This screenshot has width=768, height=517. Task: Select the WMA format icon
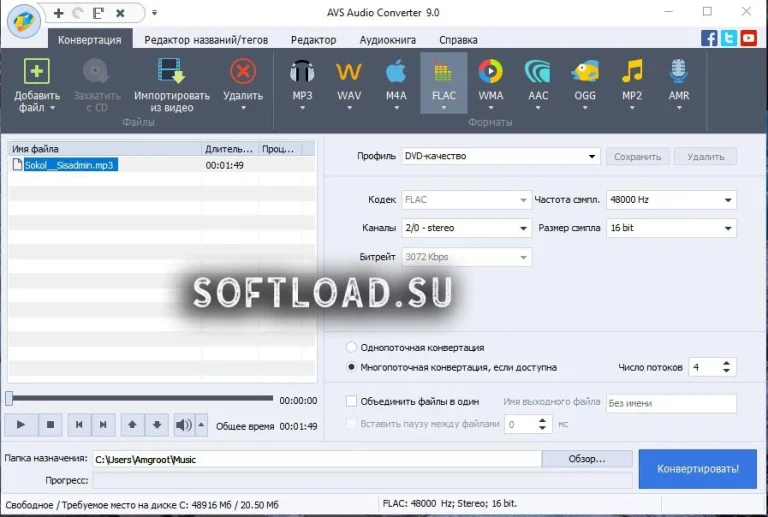490,71
